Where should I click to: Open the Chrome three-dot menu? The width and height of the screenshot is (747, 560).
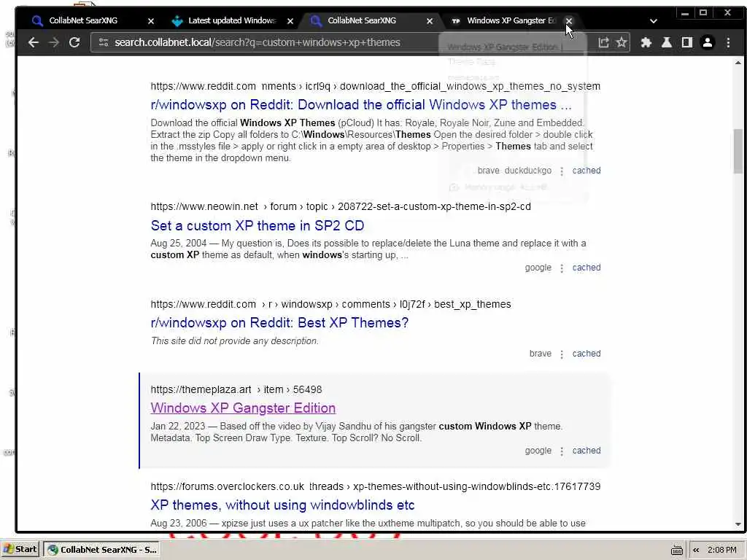pos(728,42)
